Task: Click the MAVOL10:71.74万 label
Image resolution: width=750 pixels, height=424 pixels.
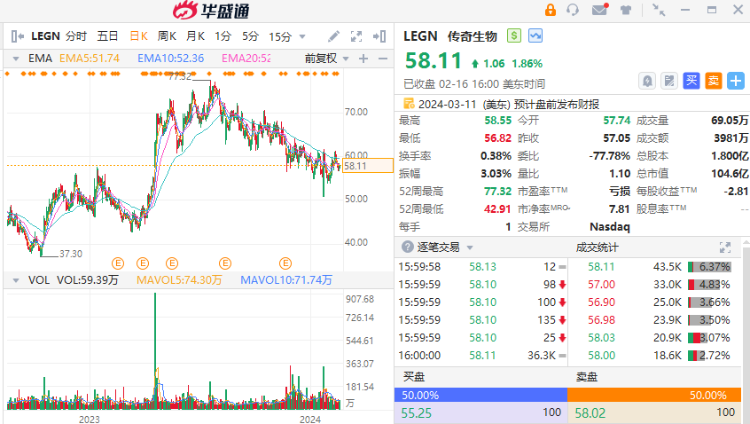Action: pos(286,280)
